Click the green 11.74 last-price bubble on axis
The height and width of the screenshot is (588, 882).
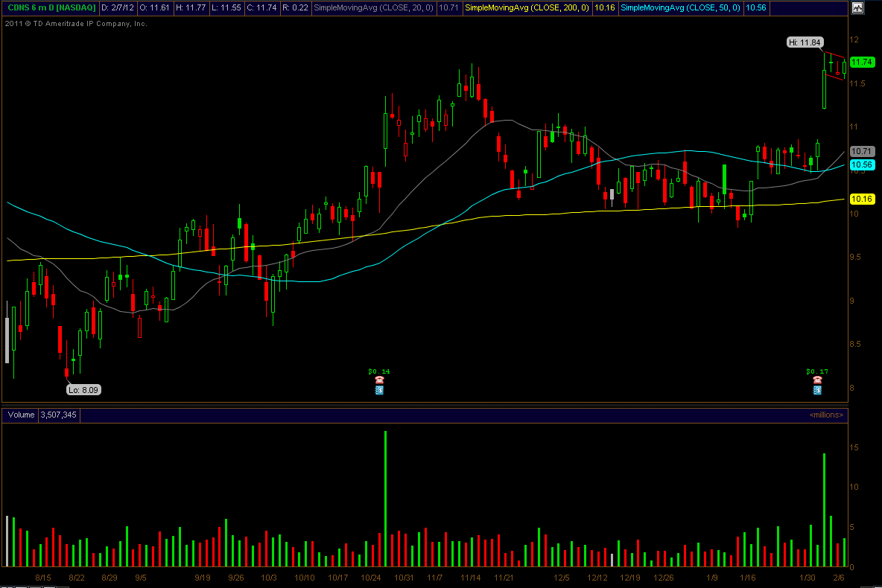coord(862,62)
